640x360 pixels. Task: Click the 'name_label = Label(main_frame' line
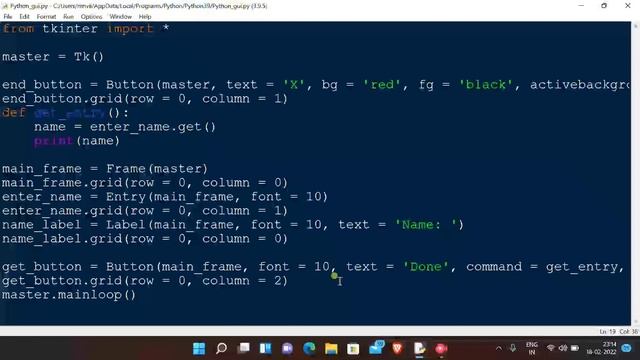coord(233,225)
